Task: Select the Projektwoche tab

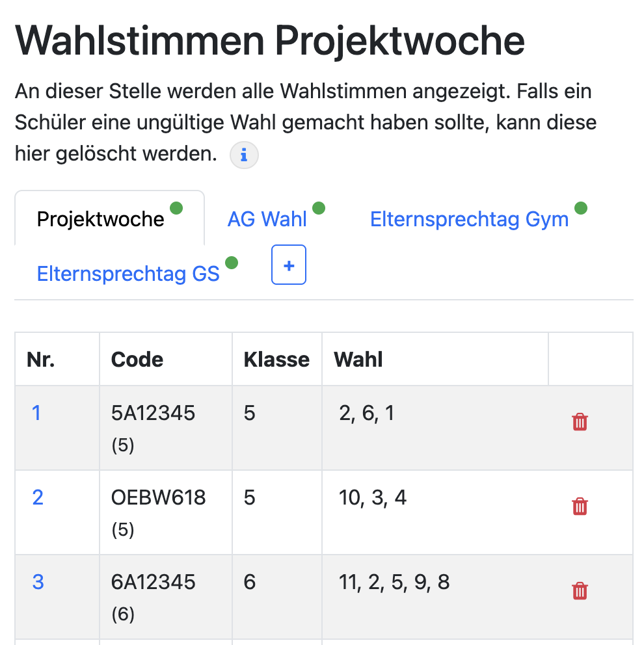Action: coord(100,219)
